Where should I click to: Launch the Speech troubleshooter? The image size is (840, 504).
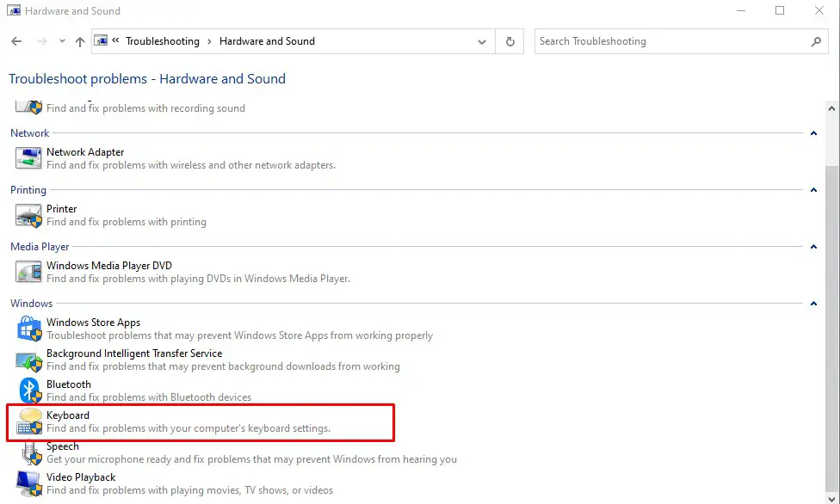pos(63,446)
